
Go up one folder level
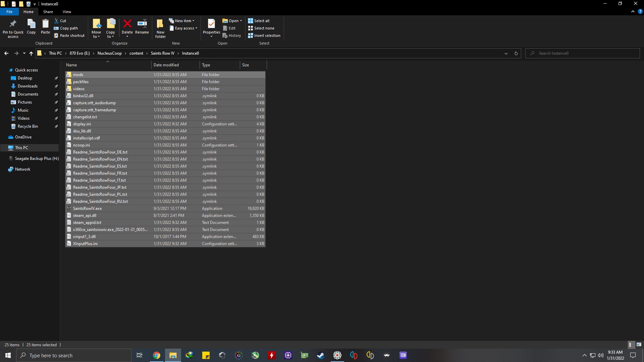[x=31, y=53]
